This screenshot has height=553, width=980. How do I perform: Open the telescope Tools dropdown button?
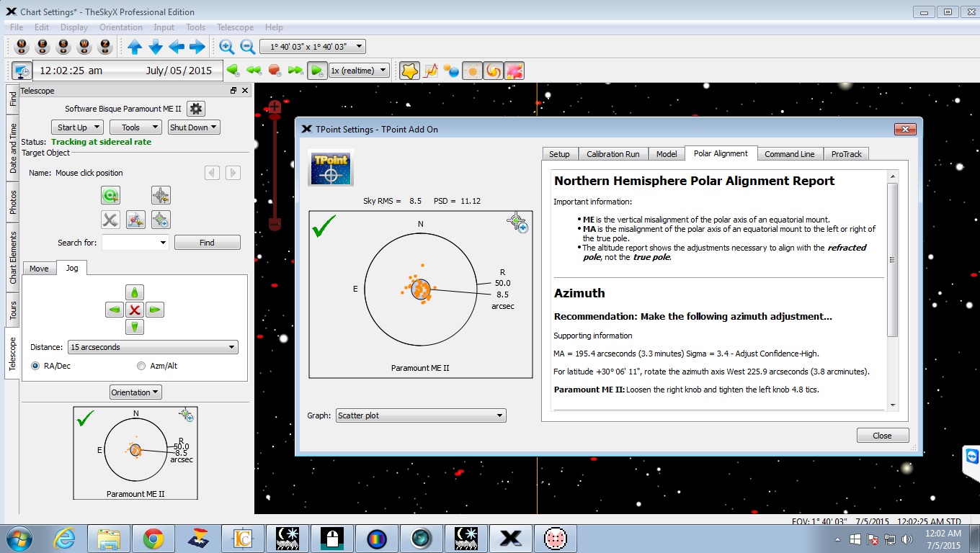point(135,127)
